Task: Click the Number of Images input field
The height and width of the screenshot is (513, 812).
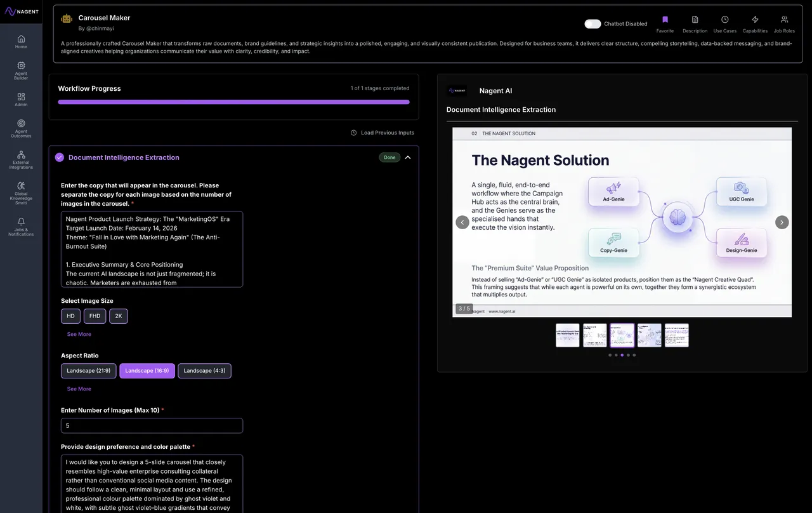Action: click(152, 425)
